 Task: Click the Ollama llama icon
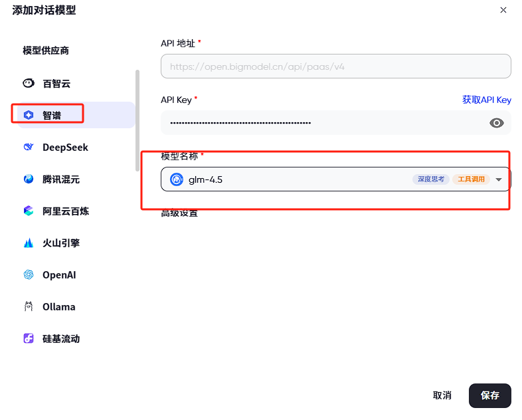click(x=29, y=307)
